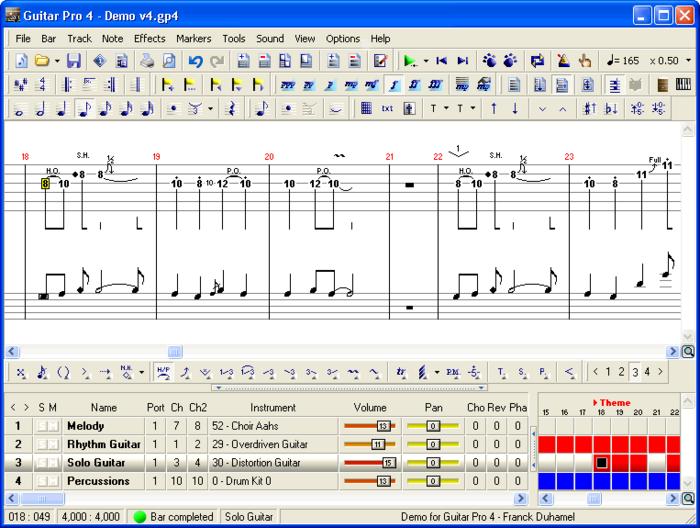
Task: Jump to the last bar
Action: pos(463,61)
